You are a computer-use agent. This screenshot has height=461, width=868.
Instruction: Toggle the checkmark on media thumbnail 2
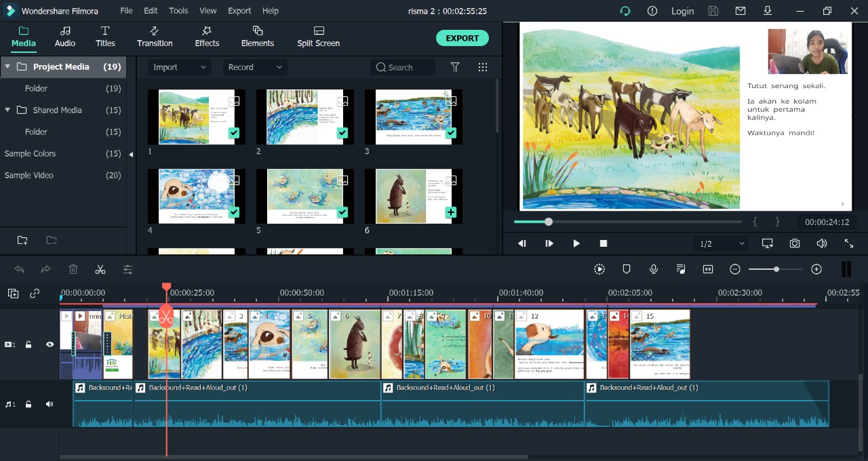tap(342, 133)
